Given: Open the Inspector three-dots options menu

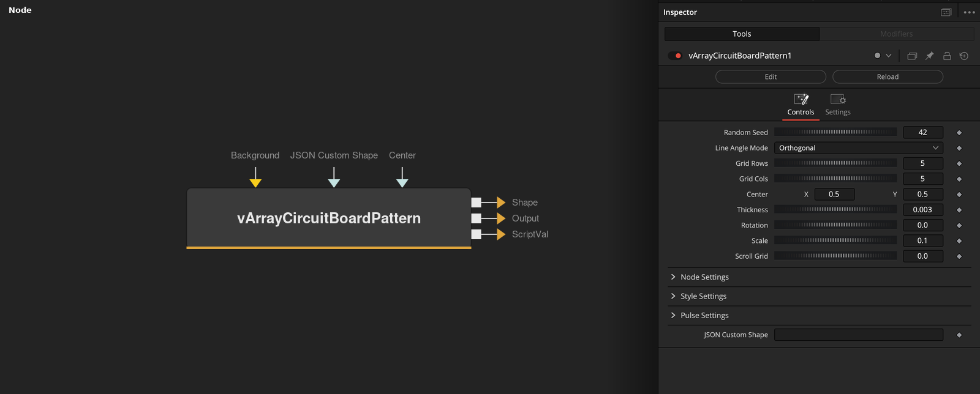Looking at the screenshot, I should point(969,12).
